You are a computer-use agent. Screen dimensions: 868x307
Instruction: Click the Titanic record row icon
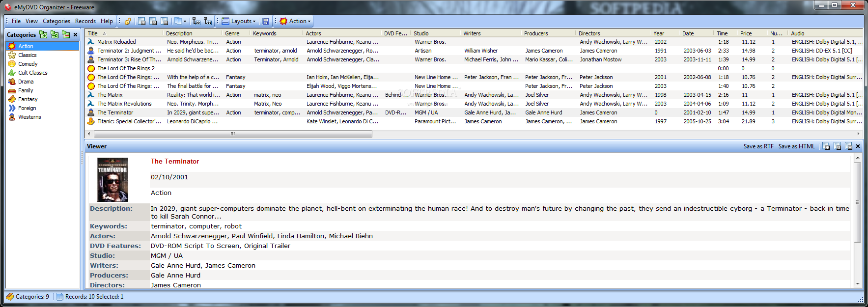click(91, 121)
